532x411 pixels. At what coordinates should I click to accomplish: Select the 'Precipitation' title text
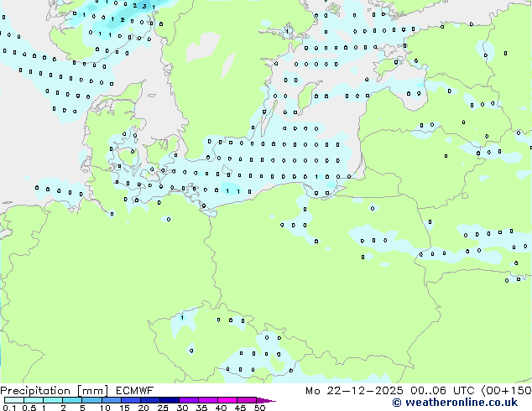(x=35, y=391)
